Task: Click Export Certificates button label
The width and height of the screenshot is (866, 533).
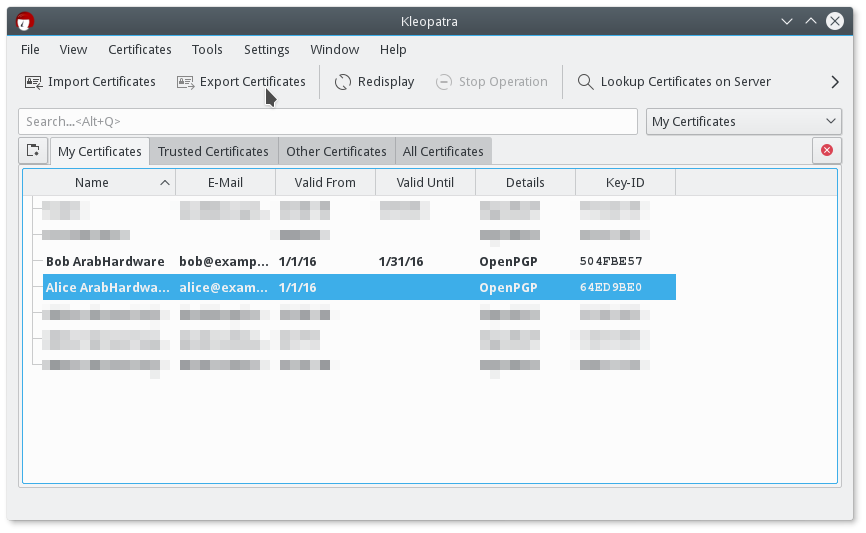Action: click(252, 82)
